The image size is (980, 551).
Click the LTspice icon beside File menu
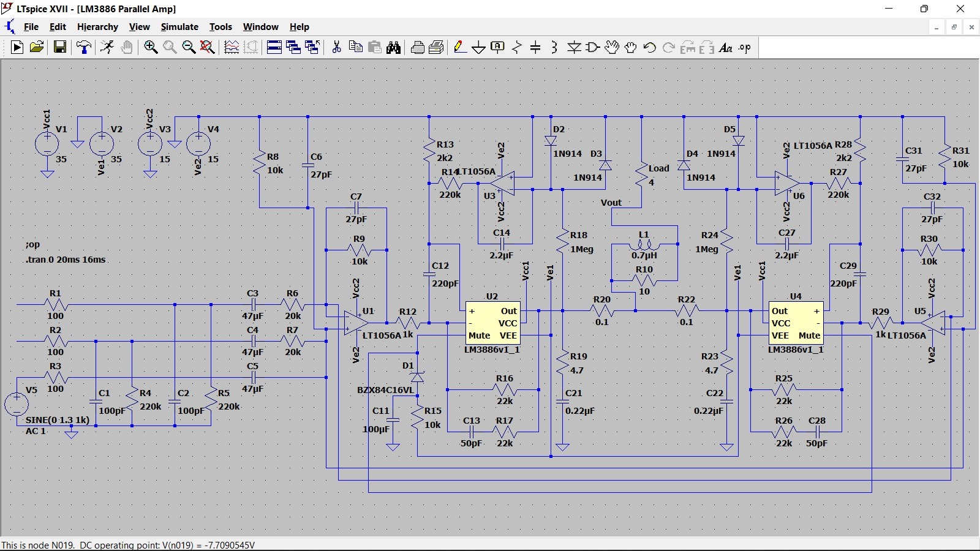pyautogui.click(x=10, y=26)
